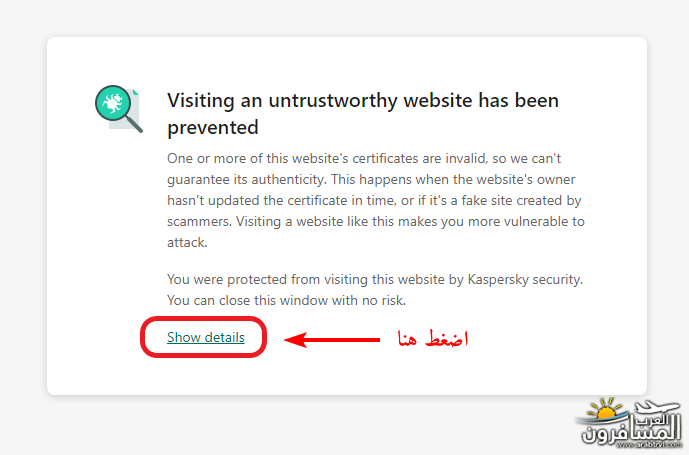The image size is (689, 455).
Task: Click the magnifier's dark handle
Action: tap(134, 124)
